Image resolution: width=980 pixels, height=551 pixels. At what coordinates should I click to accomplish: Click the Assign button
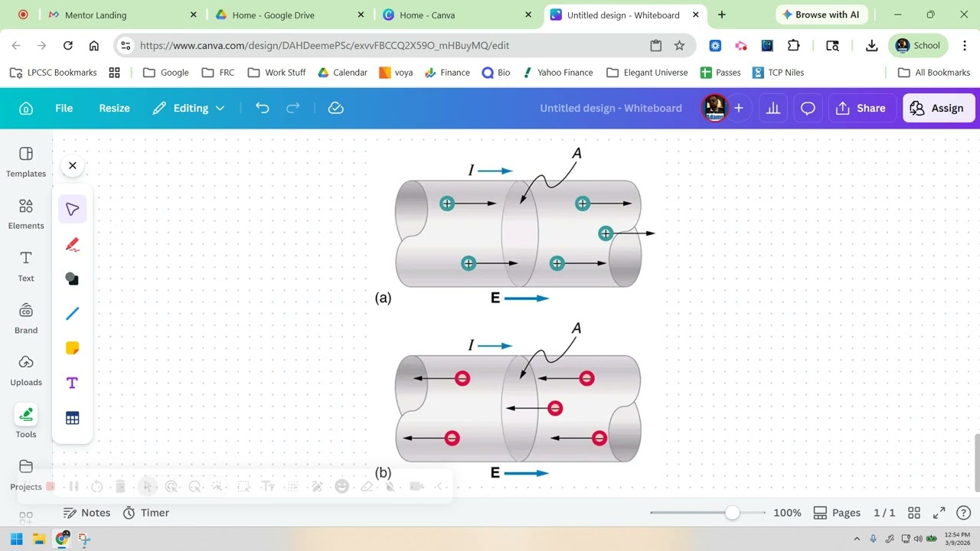click(937, 108)
